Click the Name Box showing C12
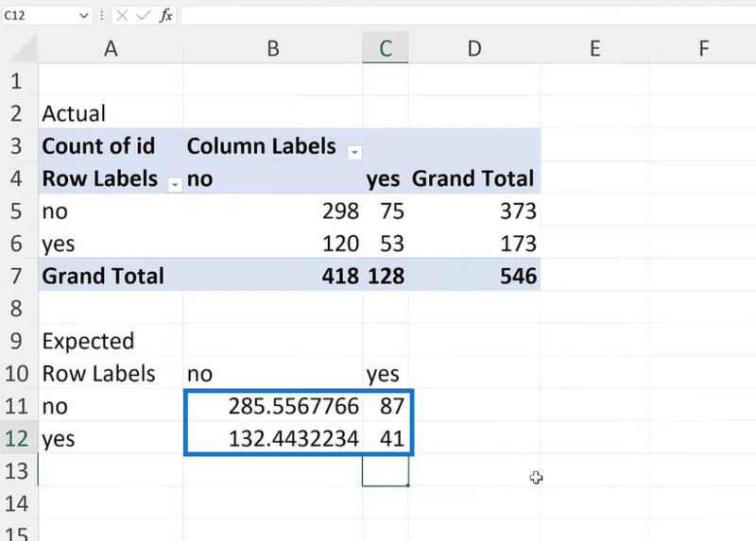 pyautogui.click(x=40, y=15)
